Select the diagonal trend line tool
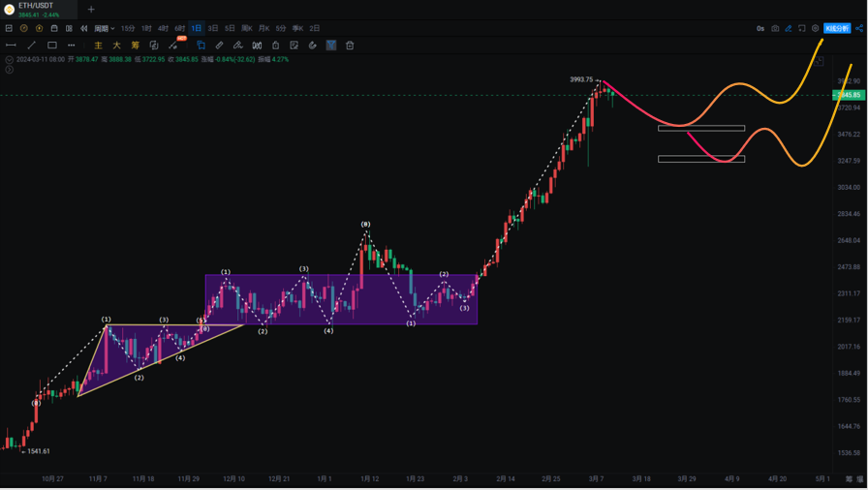 click(32, 46)
